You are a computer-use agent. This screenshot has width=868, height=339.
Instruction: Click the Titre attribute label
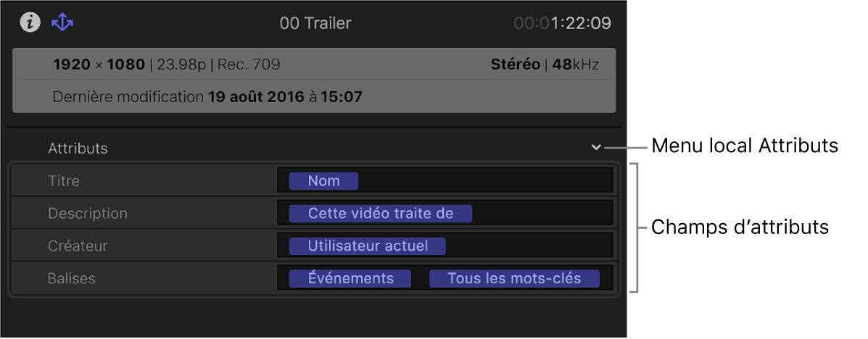pyautogui.click(x=64, y=181)
